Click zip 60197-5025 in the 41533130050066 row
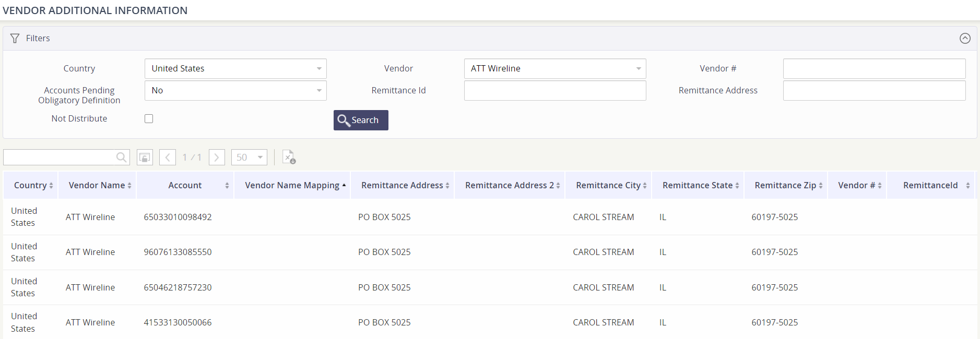The height and width of the screenshot is (339, 980). [775, 322]
